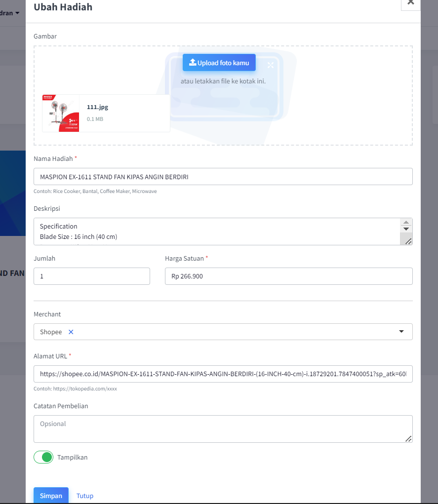The width and height of the screenshot is (438, 504).
Task: Toggle the Tampilkan switch off
Action: [43, 457]
